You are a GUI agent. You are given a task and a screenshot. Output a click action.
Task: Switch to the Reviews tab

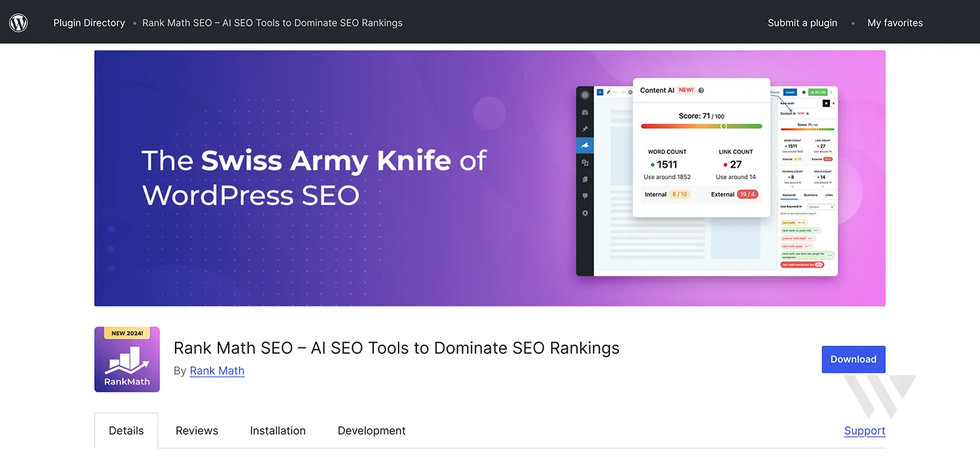coord(197,431)
